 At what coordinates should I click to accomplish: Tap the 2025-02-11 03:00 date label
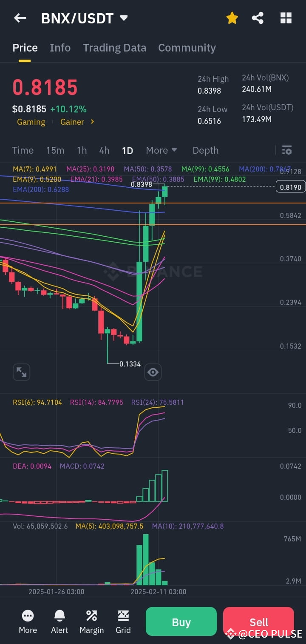[158, 592]
